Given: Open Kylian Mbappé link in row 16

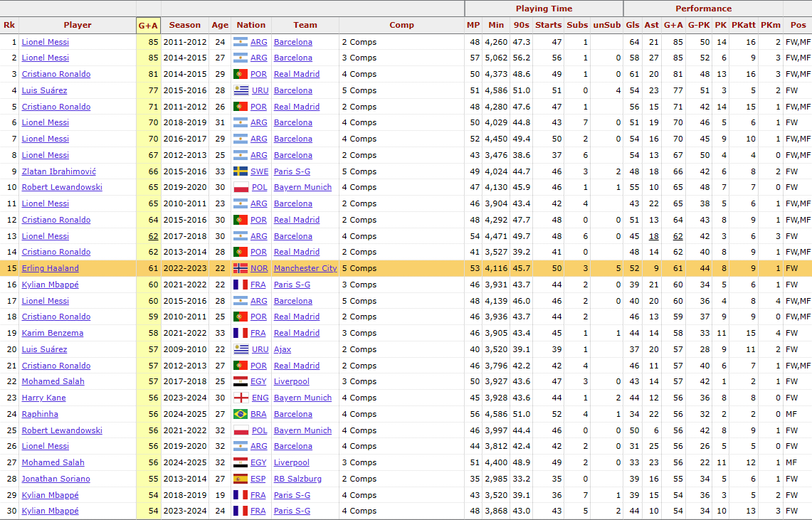Looking at the screenshot, I should [51, 285].
